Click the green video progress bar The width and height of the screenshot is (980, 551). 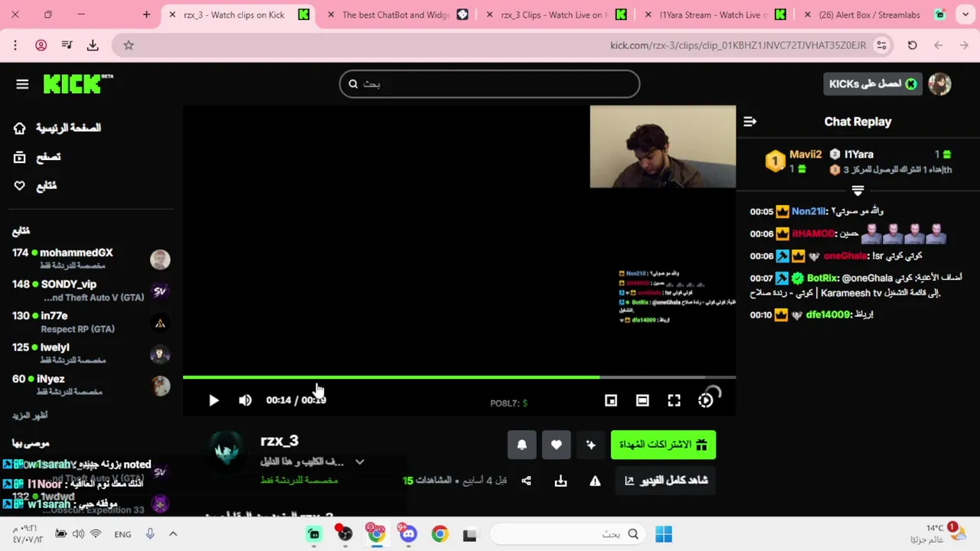[x=459, y=377]
